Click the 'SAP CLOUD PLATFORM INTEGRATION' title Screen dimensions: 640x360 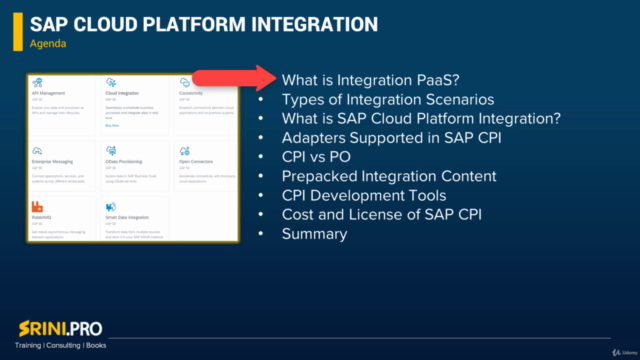(x=204, y=24)
